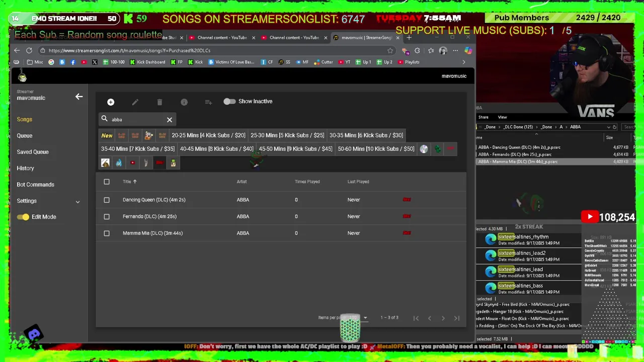644x362 pixels.
Task: Click the Last Played column header
Action: (x=358, y=182)
